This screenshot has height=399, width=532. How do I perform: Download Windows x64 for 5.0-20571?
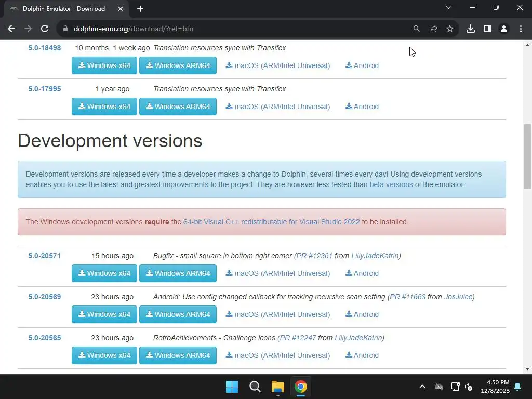[104, 273]
